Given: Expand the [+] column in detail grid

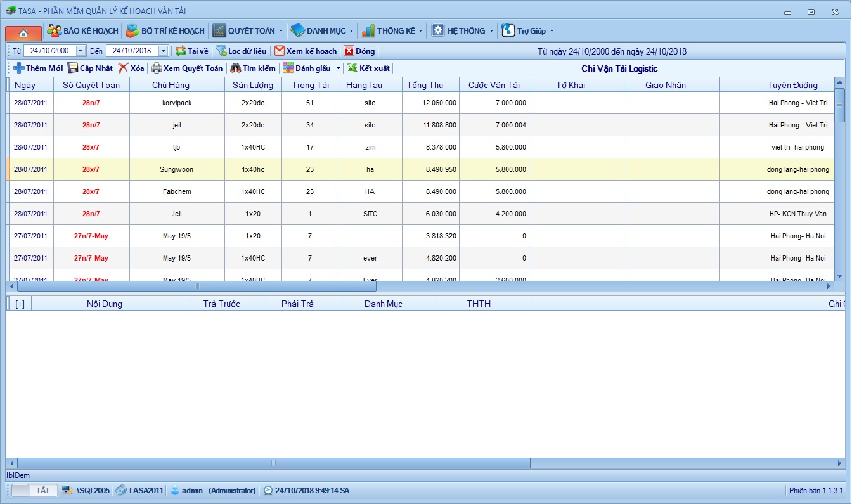Looking at the screenshot, I should tap(20, 304).
